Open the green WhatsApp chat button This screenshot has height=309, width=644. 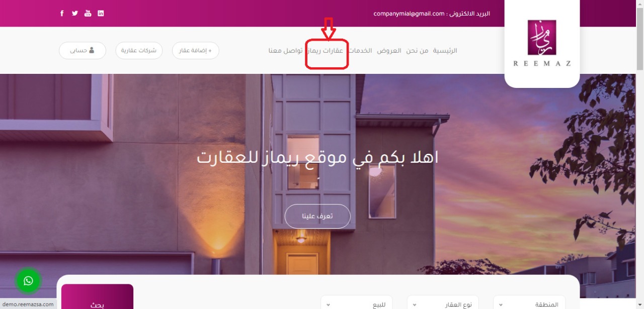pyautogui.click(x=28, y=281)
